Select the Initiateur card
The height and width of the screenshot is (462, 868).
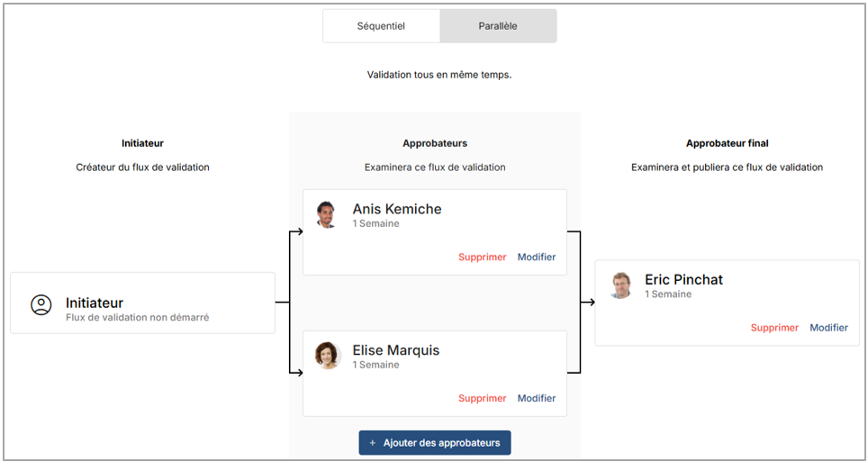click(142, 303)
